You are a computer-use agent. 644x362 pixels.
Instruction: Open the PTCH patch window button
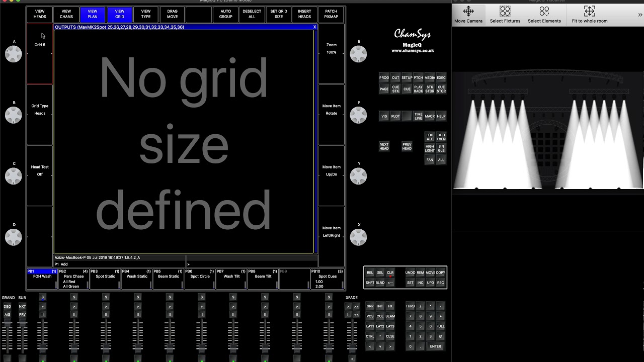(418, 78)
